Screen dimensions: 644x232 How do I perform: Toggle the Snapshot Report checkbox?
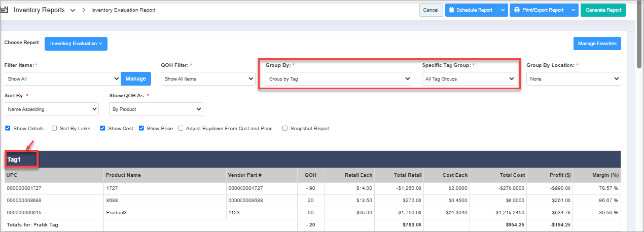[x=285, y=129]
